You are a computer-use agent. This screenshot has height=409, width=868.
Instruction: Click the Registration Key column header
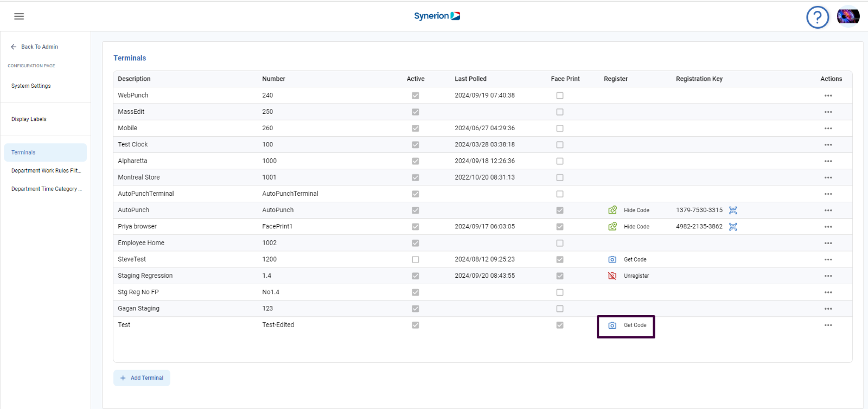699,79
